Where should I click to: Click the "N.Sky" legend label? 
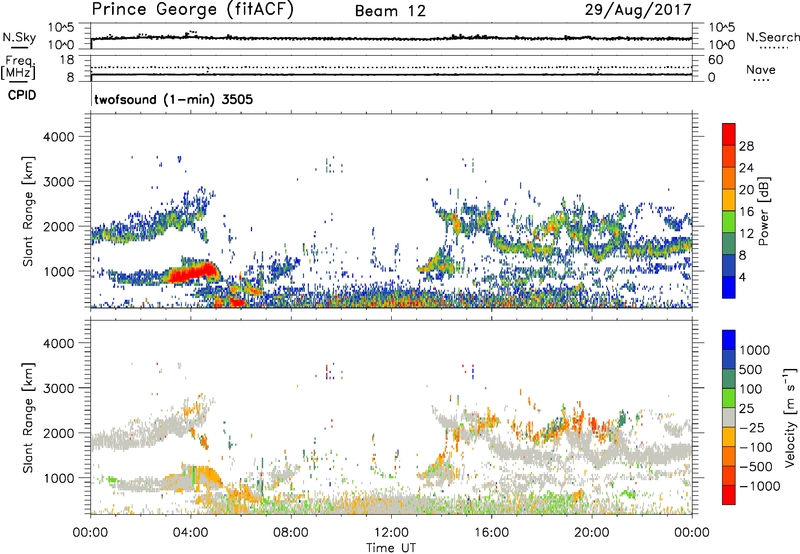19,37
